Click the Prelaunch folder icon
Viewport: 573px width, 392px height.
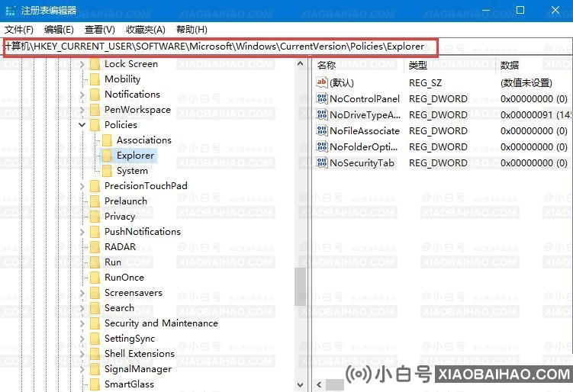tap(95, 201)
